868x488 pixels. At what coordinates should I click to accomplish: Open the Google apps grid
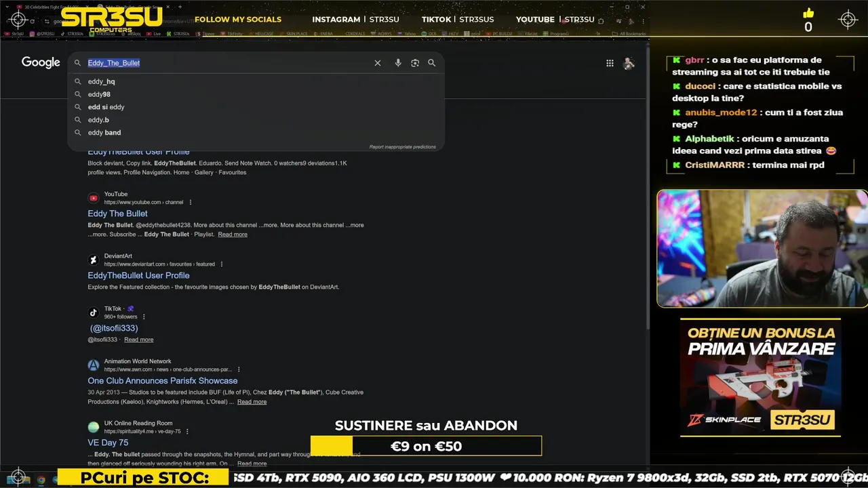click(x=610, y=63)
